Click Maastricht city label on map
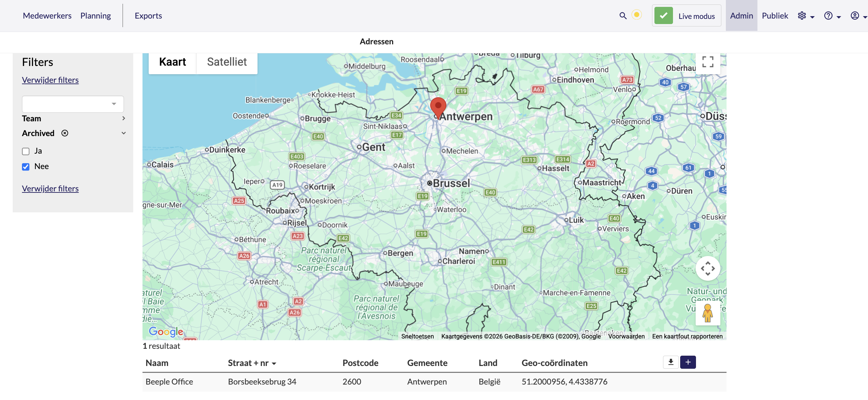868x400 pixels. coord(602,183)
